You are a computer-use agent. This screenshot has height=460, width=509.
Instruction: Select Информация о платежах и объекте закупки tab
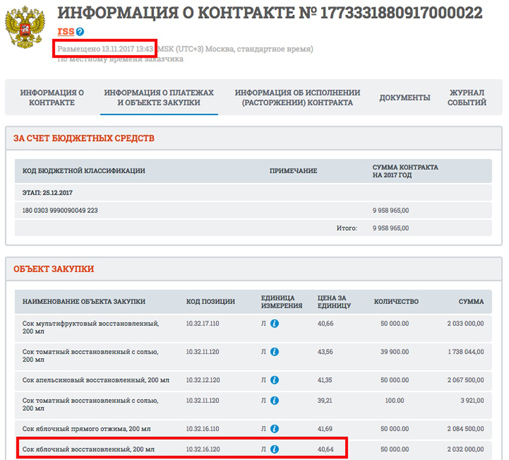(159, 97)
